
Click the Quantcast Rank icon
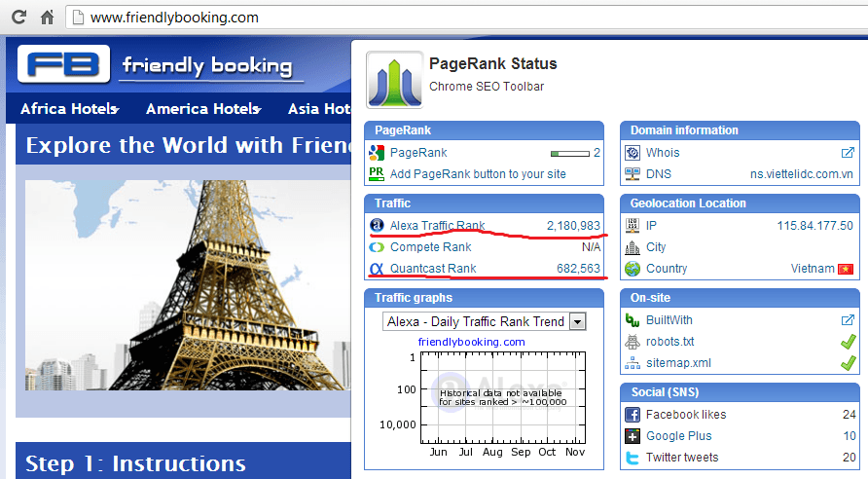point(377,269)
